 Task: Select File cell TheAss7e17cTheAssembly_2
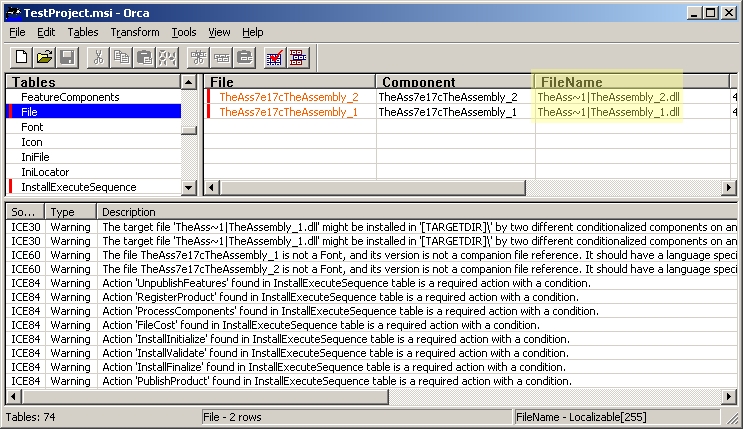click(x=289, y=97)
